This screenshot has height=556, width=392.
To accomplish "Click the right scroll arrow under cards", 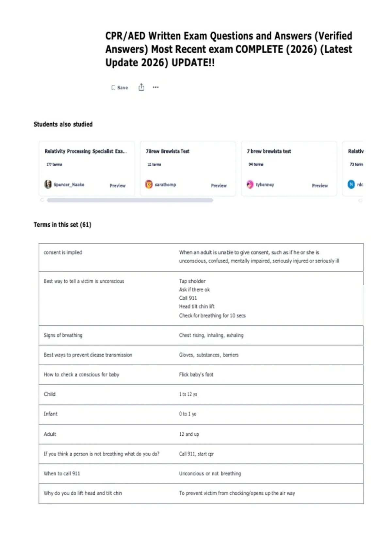I will coord(360,200).
